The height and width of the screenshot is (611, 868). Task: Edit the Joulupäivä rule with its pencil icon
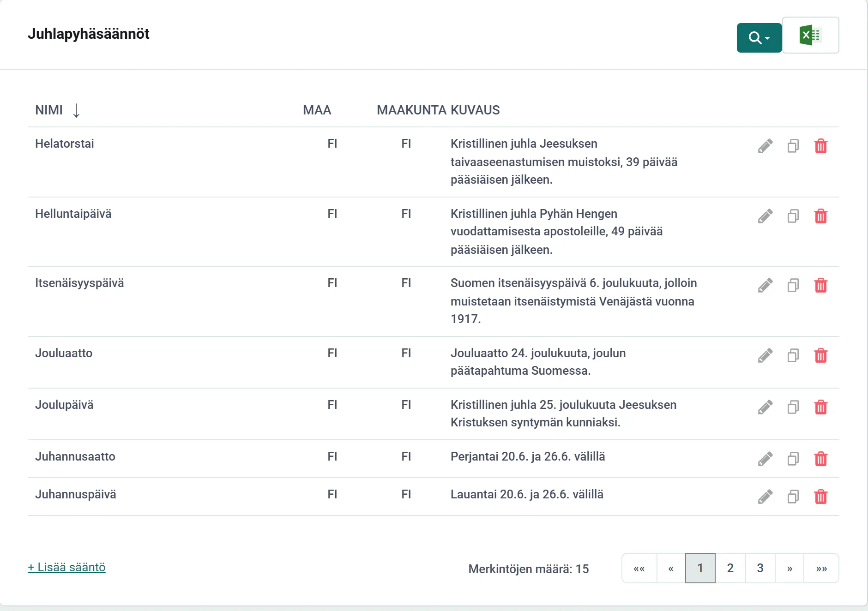click(765, 407)
